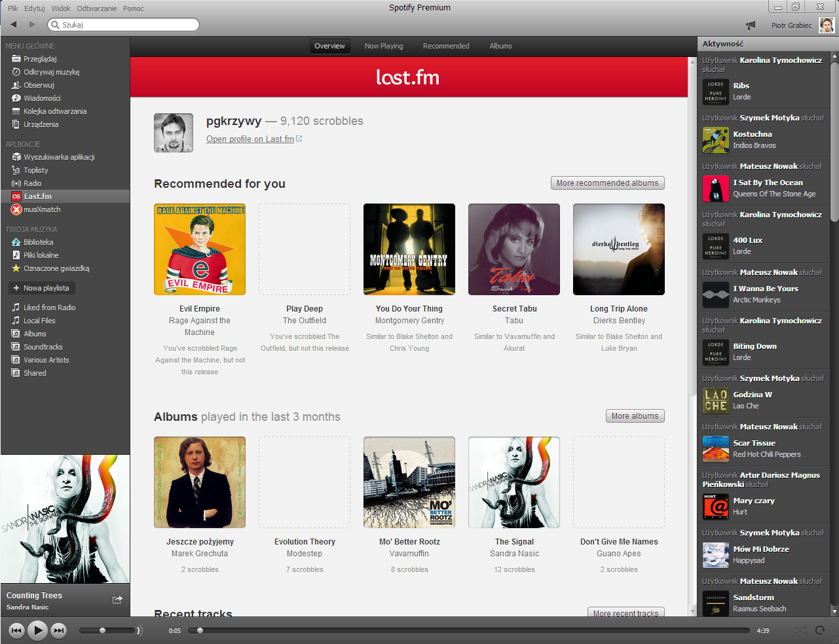Select the Last.fm app in the sidebar
This screenshot has width=839, height=644.
(65, 196)
